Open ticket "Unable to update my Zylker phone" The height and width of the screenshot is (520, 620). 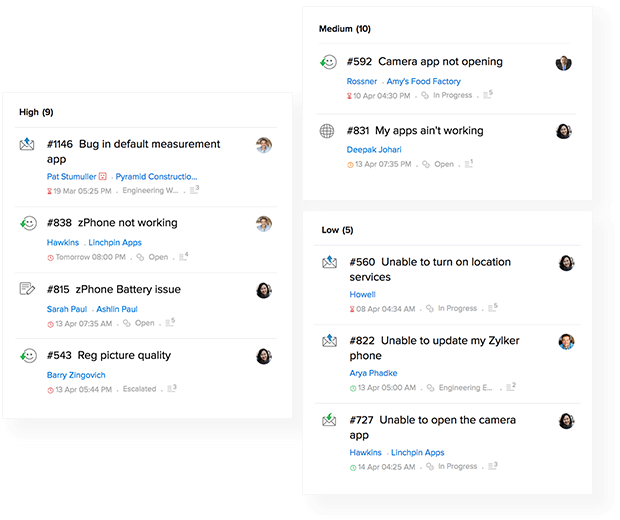click(434, 348)
